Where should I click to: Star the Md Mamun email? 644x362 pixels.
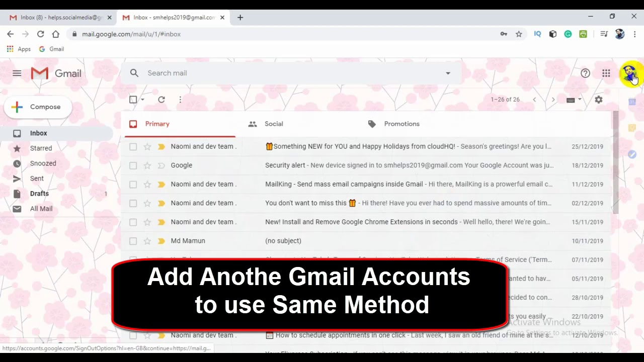(x=147, y=241)
